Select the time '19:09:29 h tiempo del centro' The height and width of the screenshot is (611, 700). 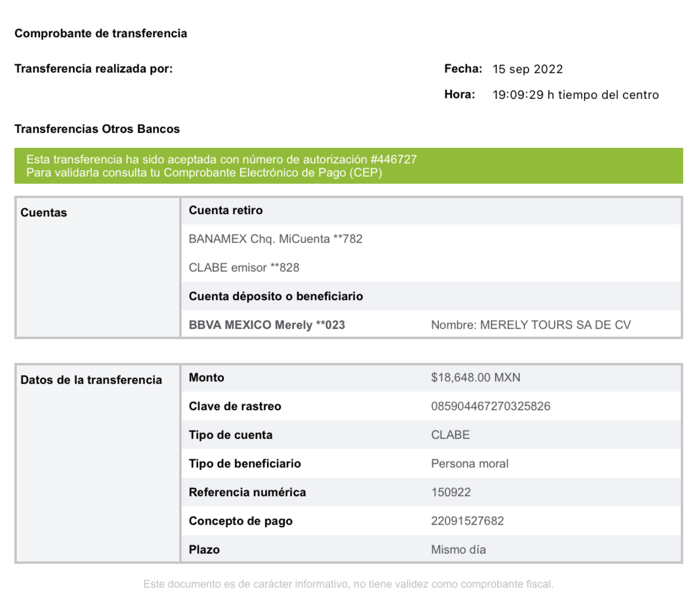(576, 95)
